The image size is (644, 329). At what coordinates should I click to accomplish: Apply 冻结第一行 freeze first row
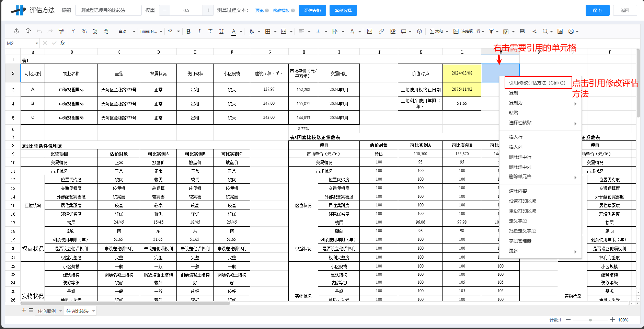(469, 31)
